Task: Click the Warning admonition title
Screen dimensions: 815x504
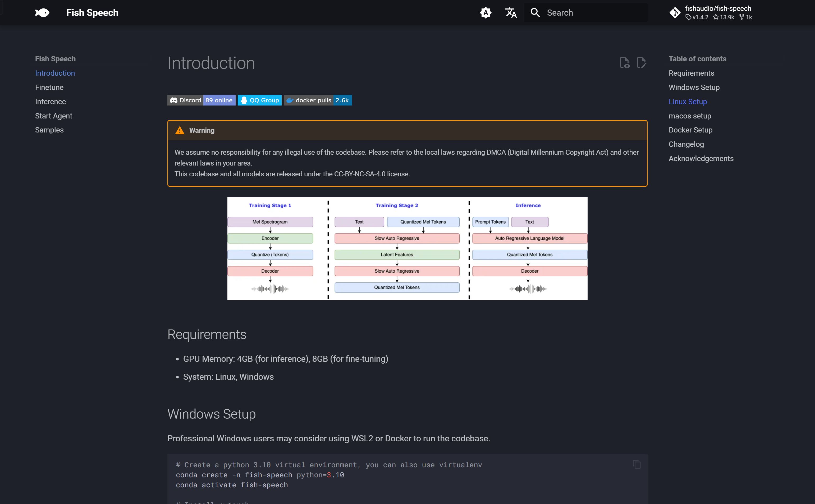Action: (202, 130)
